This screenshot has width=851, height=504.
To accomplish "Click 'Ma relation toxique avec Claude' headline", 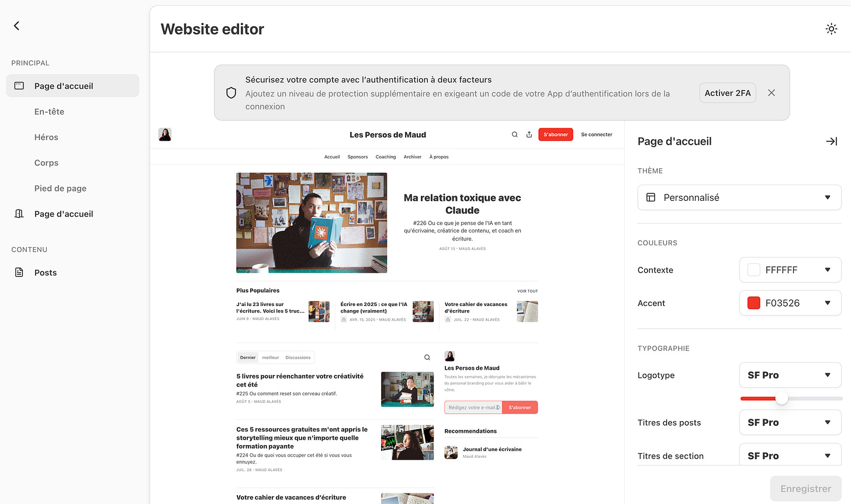I will tap(462, 204).
